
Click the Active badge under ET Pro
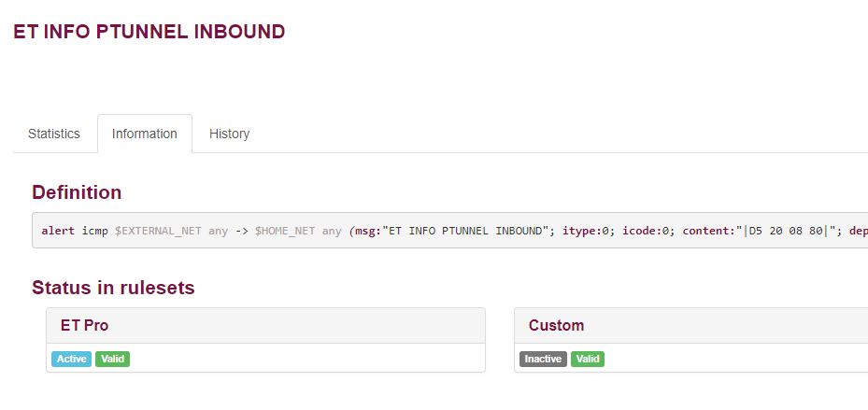click(x=71, y=359)
